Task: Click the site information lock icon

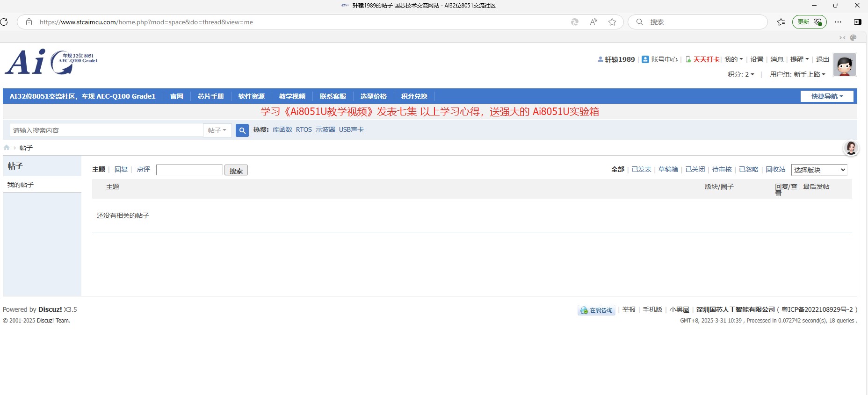Action: point(29,22)
